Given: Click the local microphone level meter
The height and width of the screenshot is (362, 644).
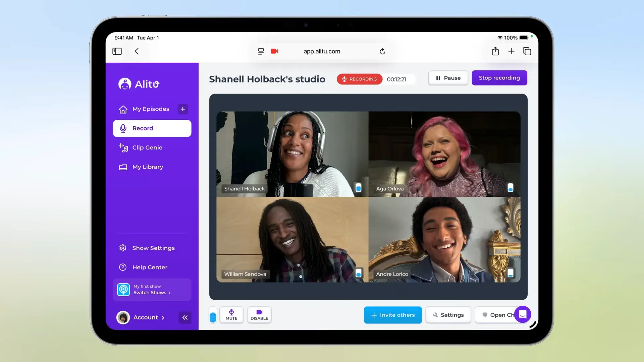Looking at the screenshot, I should 213,317.
